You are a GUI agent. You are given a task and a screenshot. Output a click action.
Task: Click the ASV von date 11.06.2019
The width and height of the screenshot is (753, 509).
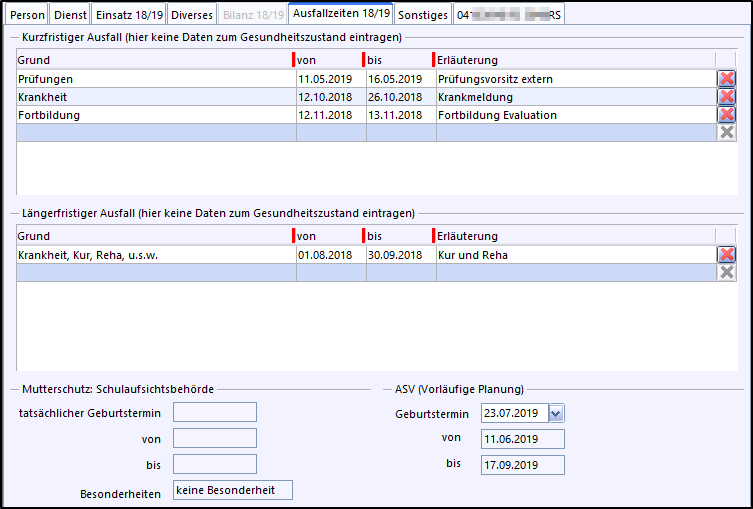point(522,439)
